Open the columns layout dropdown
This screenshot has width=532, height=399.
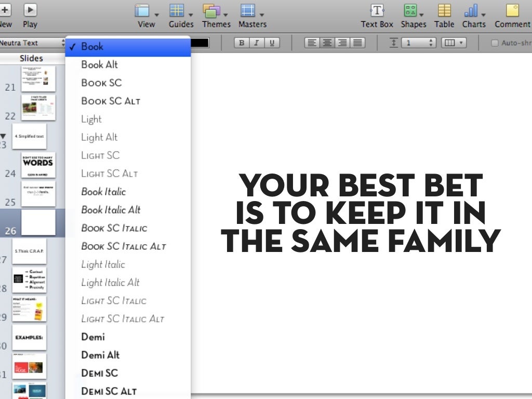point(454,43)
